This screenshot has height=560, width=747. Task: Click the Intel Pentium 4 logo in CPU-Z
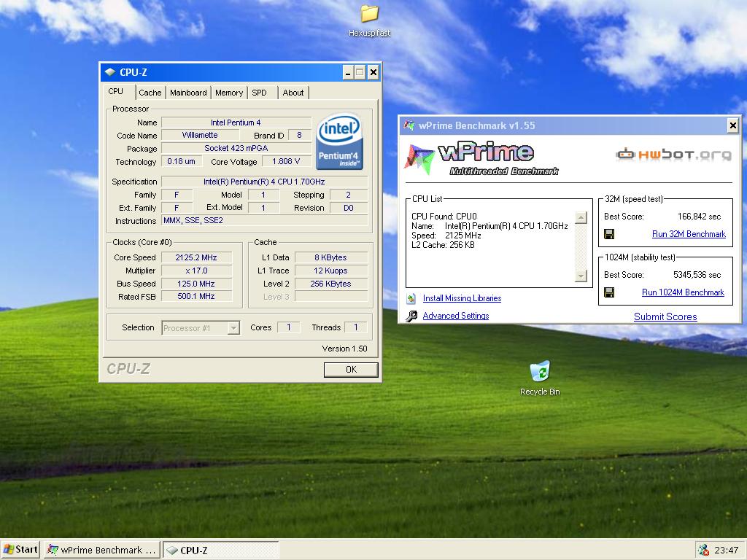click(339, 141)
